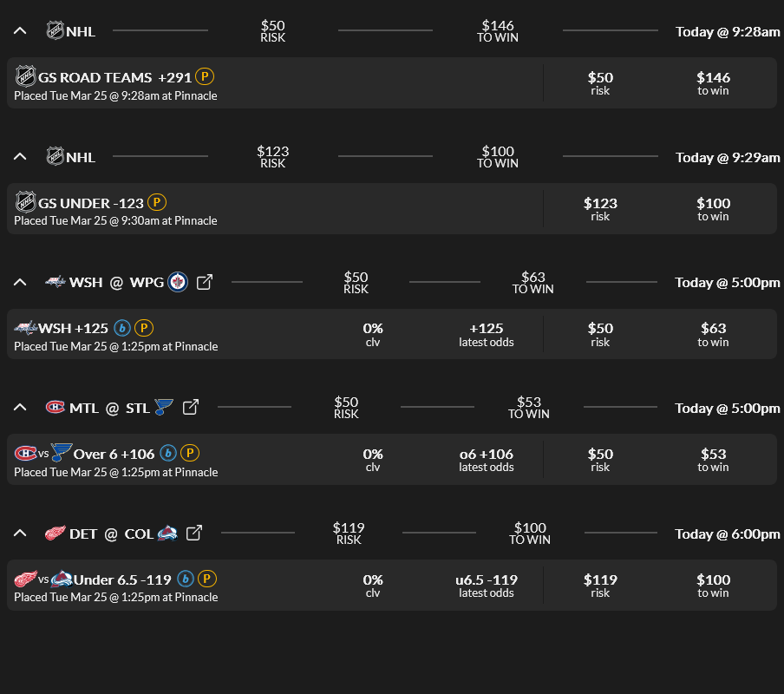This screenshot has height=694, width=784.
Task: Click the Over 6 +106 bet row
Action: point(260,460)
